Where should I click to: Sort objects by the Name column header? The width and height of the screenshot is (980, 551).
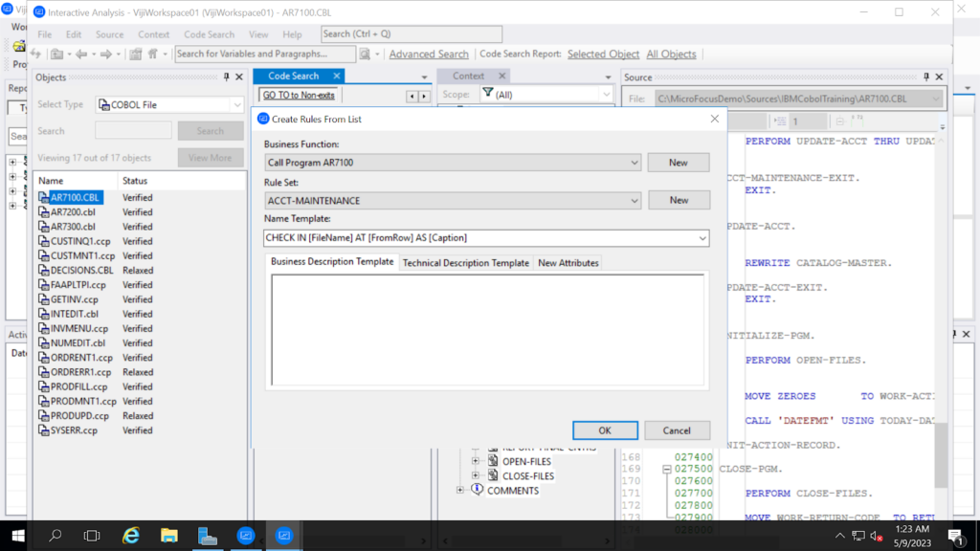(76, 181)
